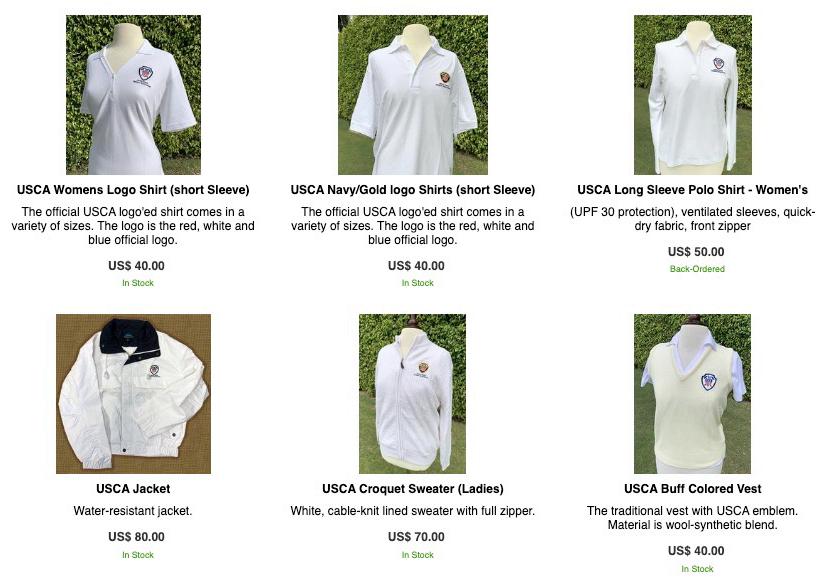
Task: Click the US$ 50.00 polo price
Action: 696,252
